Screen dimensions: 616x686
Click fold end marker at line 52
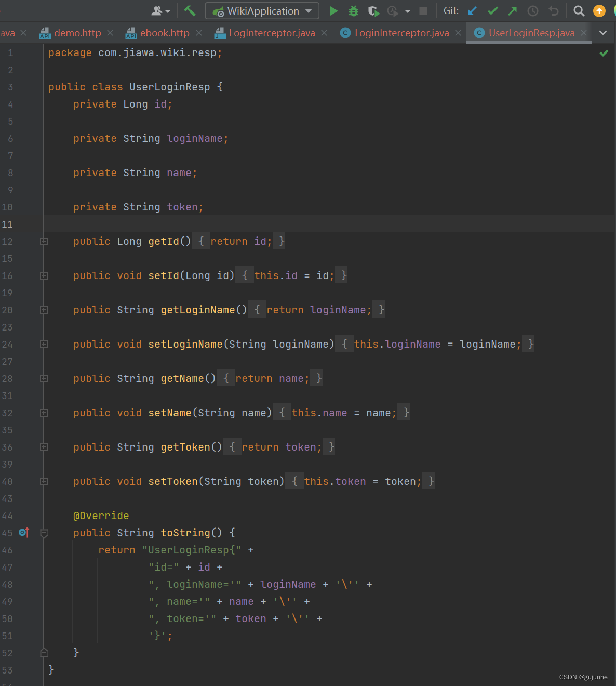coord(44,653)
